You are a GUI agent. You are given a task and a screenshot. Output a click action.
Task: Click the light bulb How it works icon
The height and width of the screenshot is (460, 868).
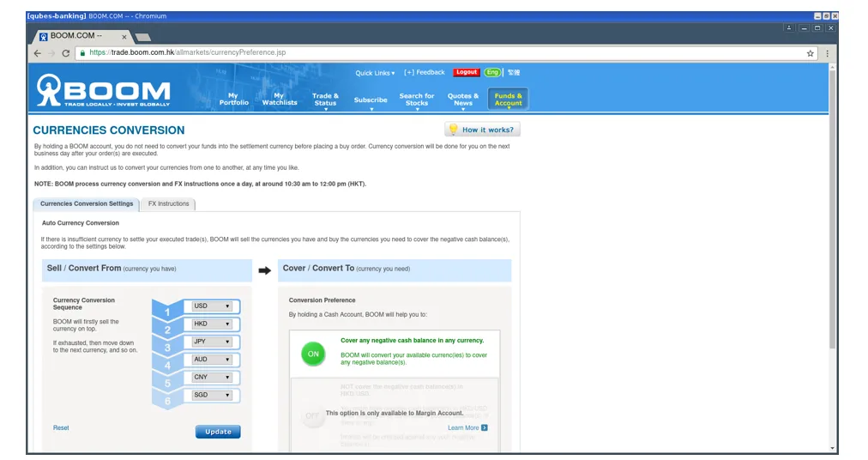(x=454, y=129)
